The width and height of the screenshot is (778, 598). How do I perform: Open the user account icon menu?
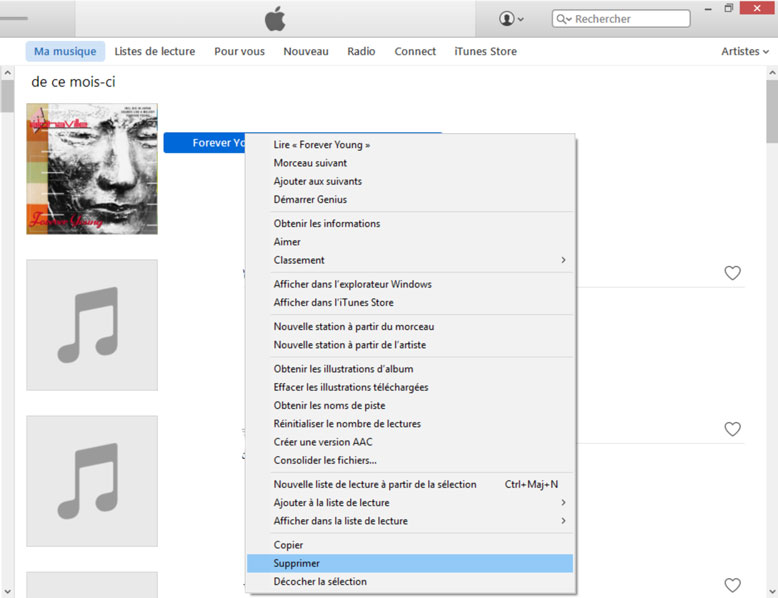511,19
